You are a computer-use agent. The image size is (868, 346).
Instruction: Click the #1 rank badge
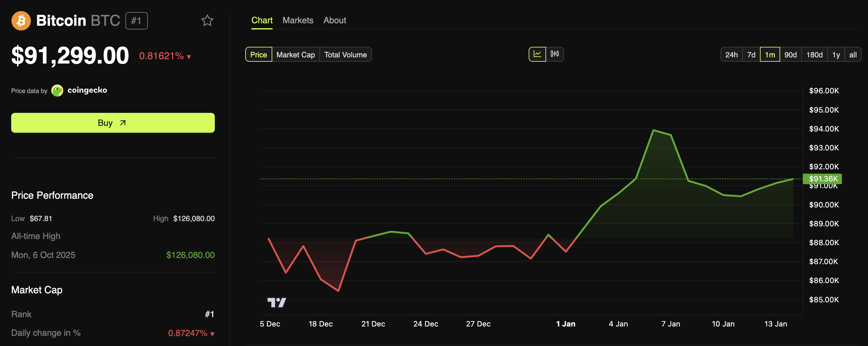coord(136,21)
